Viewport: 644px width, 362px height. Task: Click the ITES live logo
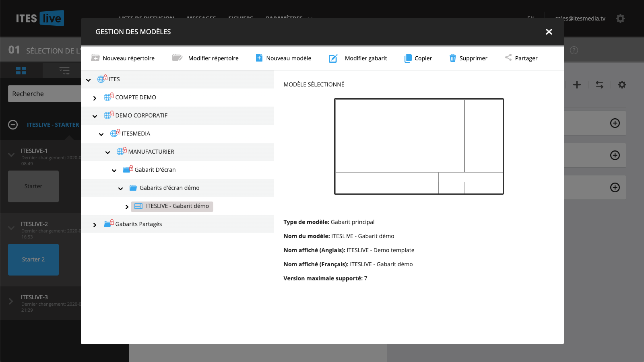[x=40, y=18]
